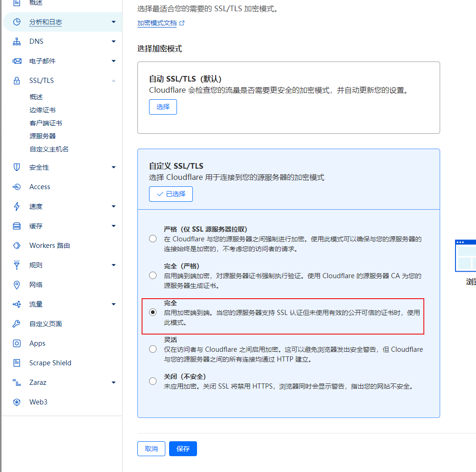
Task: Click the 选择加密模式 heading
Action: pos(160,48)
